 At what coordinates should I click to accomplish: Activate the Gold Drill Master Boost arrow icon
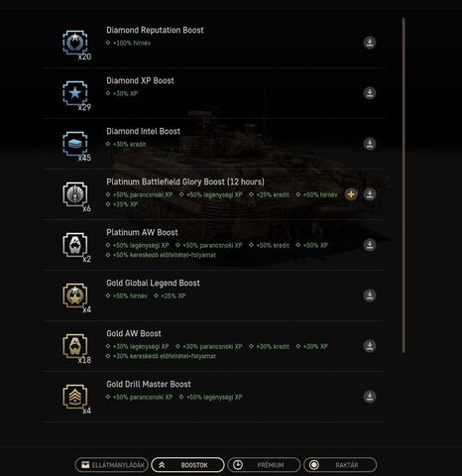(x=370, y=397)
